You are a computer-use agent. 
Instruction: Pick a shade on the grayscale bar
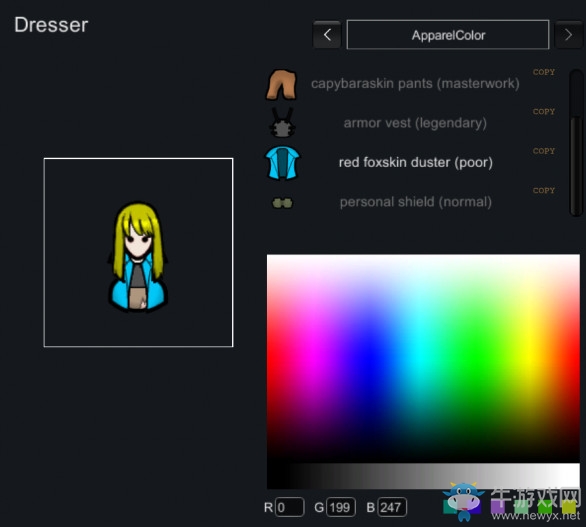click(x=423, y=476)
